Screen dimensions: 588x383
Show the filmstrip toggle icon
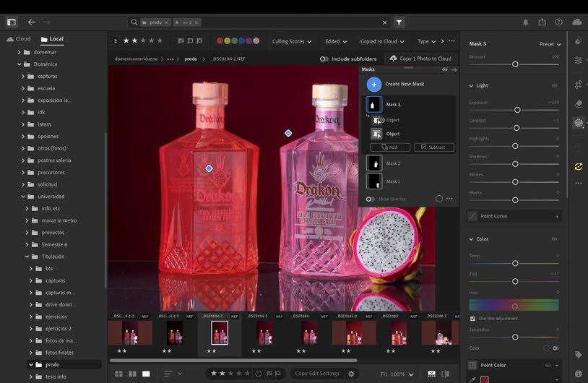coord(432,374)
